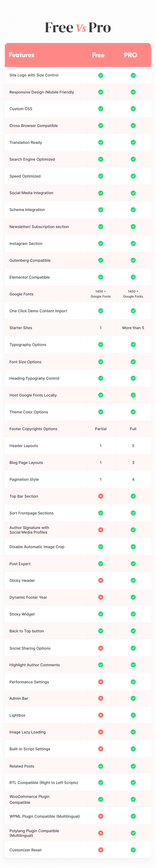Click the "Partial" Footer Copyrights value
The height and width of the screenshot is (868, 156).
(101, 429)
